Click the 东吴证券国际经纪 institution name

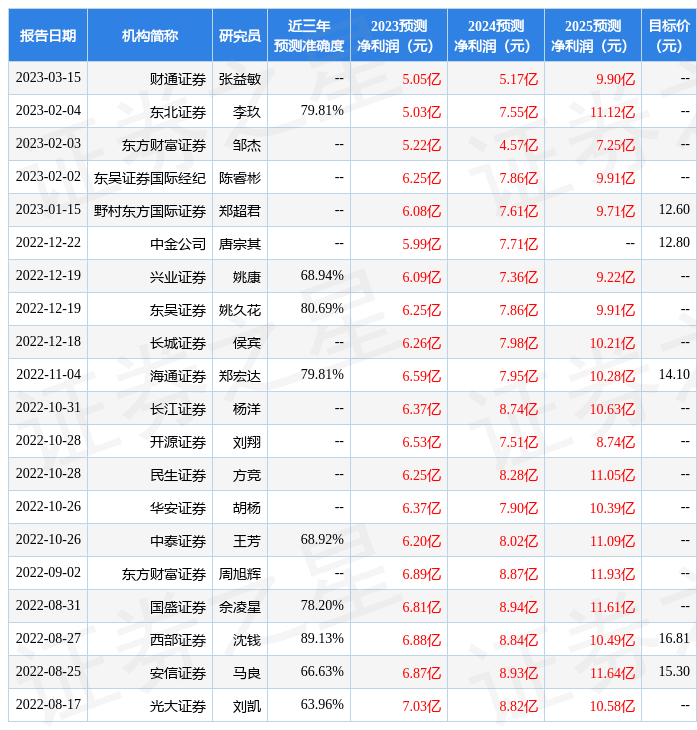150,178
